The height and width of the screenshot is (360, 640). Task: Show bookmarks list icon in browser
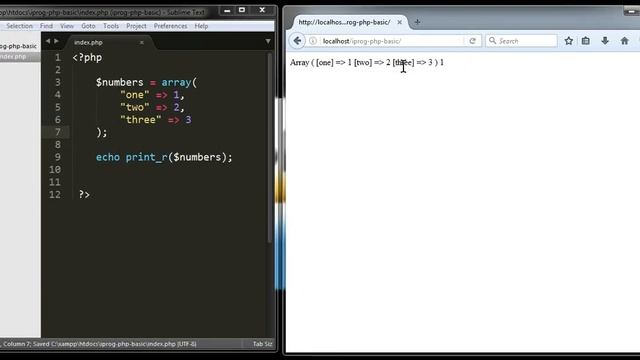click(586, 41)
